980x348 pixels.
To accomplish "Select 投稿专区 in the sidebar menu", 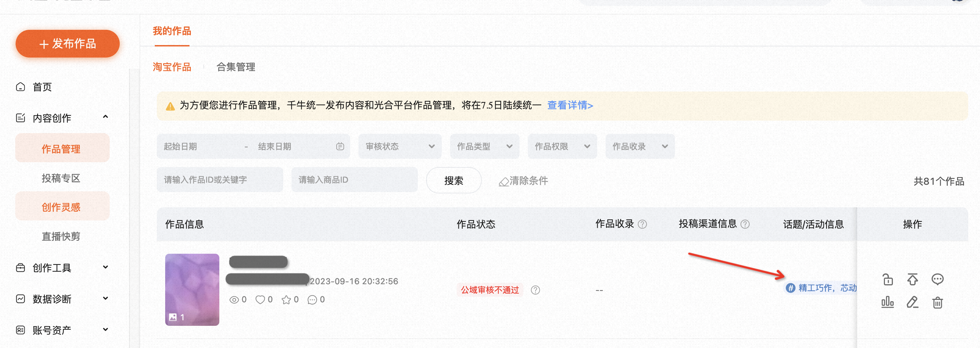I will (x=61, y=178).
